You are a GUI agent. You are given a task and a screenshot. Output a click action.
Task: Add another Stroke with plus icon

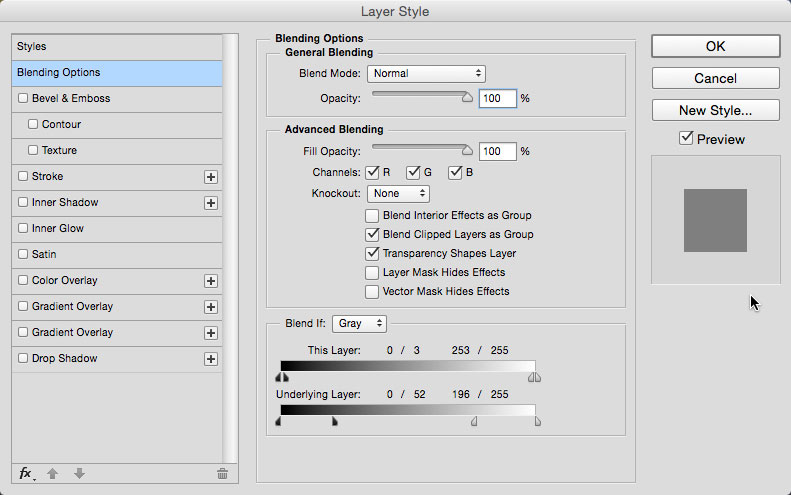[211, 177]
